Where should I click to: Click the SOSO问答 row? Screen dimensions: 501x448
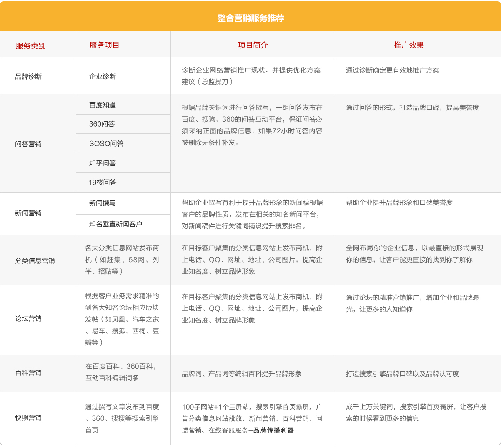[x=106, y=143]
